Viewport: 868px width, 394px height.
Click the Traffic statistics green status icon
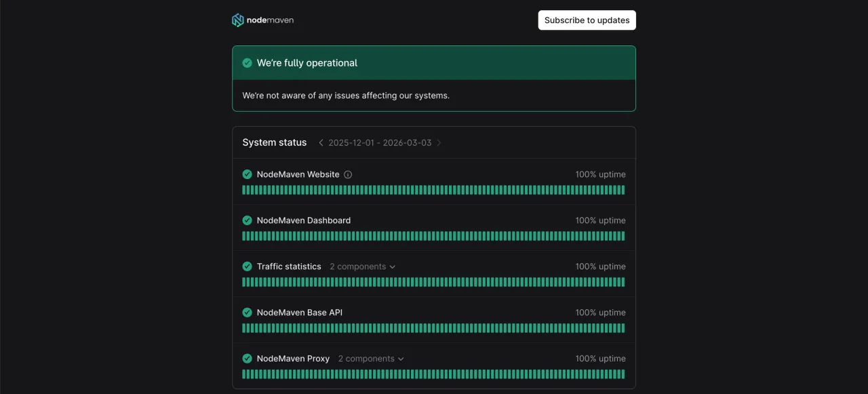click(x=248, y=267)
